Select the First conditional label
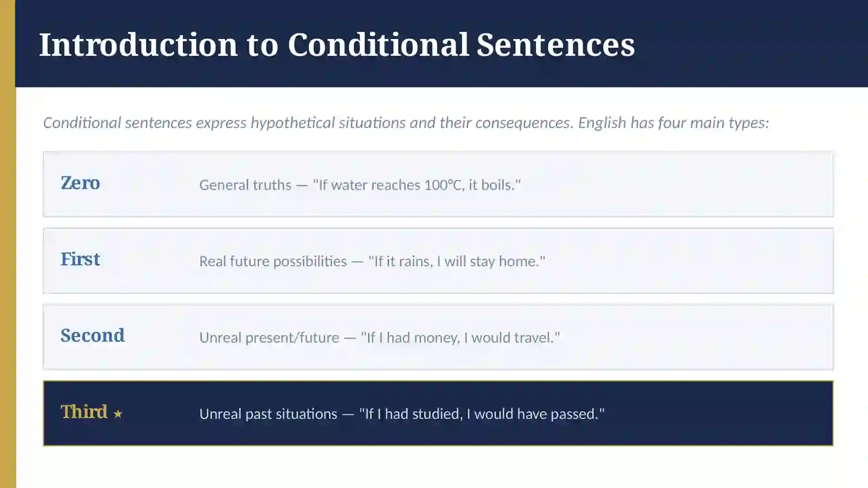Image resolution: width=868 pixels, height=488 pixels. (80, 259)
